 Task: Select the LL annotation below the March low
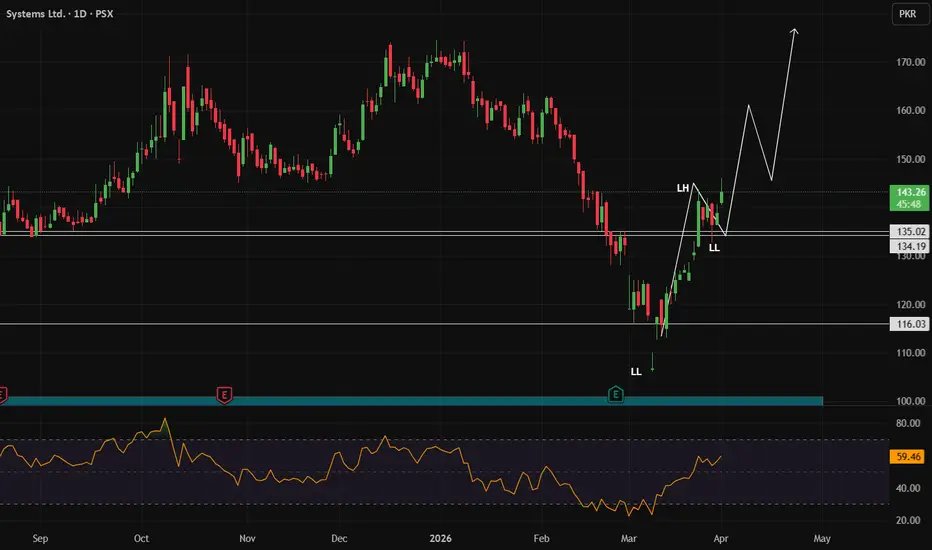tap(636, 372)
